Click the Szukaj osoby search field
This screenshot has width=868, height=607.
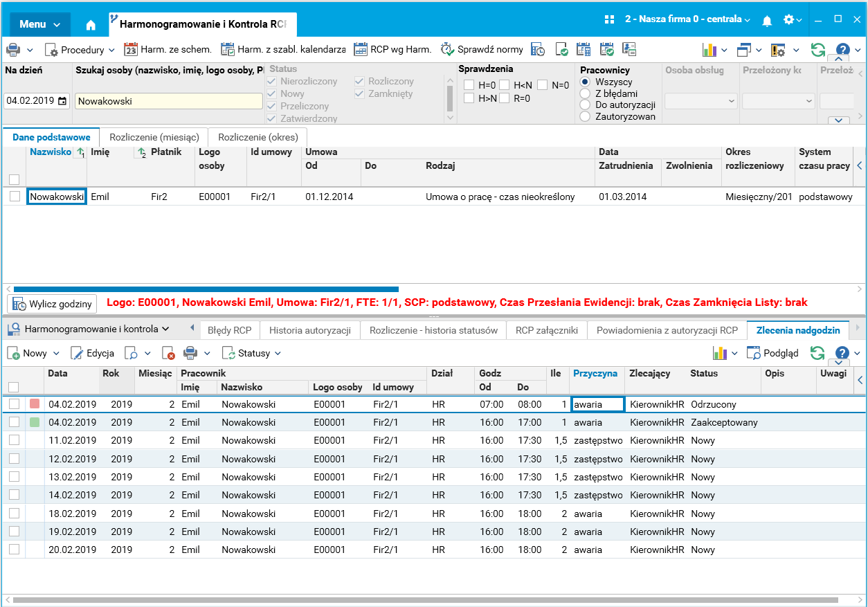[x=168, y=101]
